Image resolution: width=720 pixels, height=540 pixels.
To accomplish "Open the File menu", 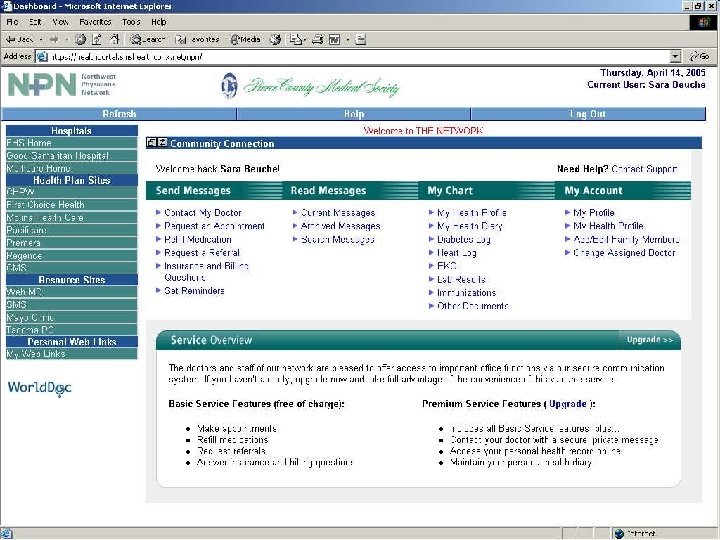I will (x=12, y=22).
